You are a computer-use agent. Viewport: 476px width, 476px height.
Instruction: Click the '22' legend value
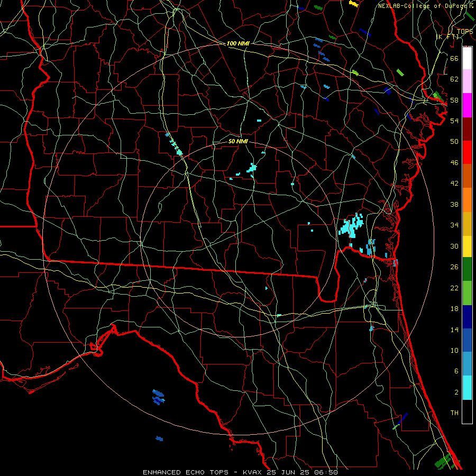454,288
